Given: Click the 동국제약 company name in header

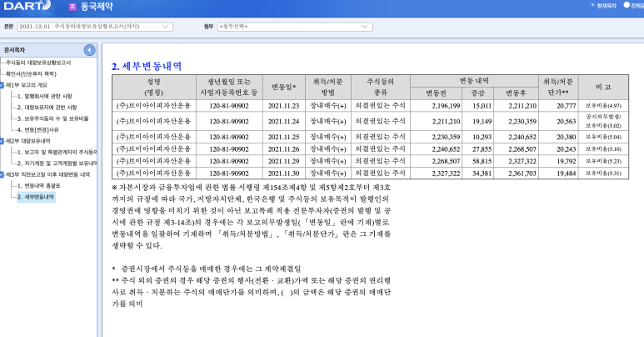Looking at the screenshot, I should coord(97,7).
